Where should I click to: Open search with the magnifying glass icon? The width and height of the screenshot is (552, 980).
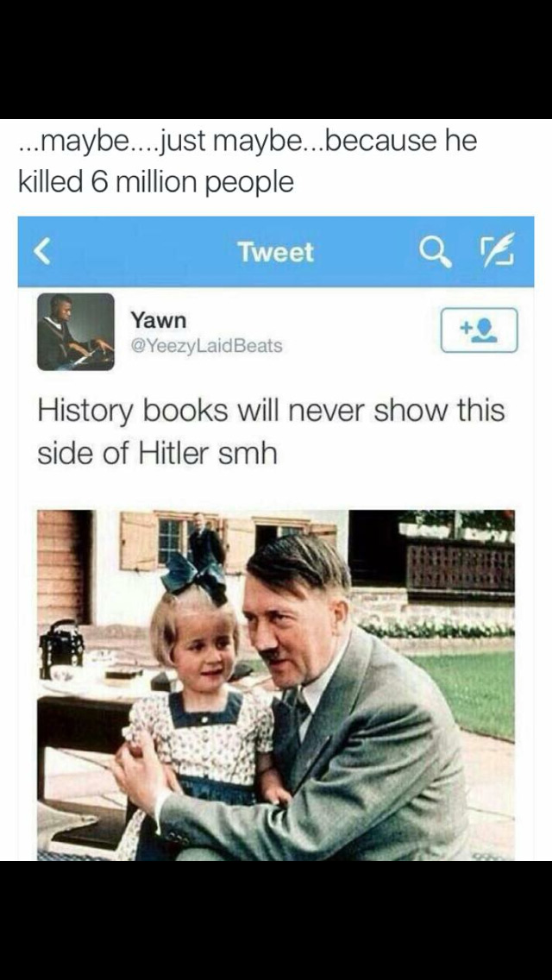click(x=436, y=252)
